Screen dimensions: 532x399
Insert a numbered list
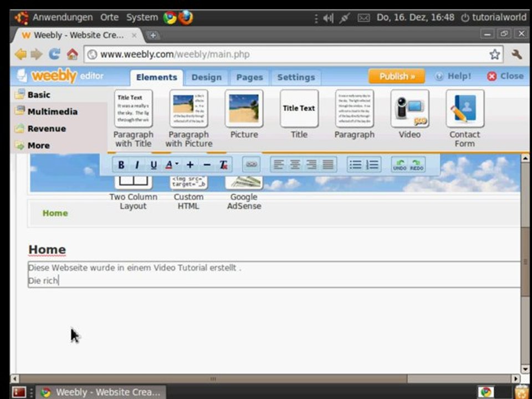point(372,165)
